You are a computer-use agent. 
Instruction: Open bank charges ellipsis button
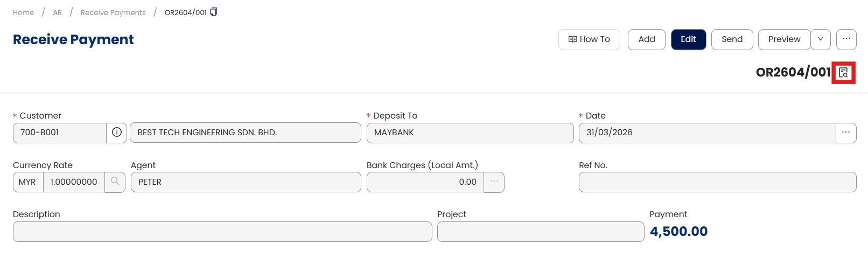click(x=494, y=182)
